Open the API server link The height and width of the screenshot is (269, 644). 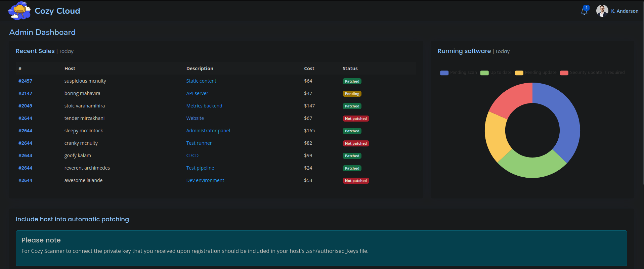197,93
